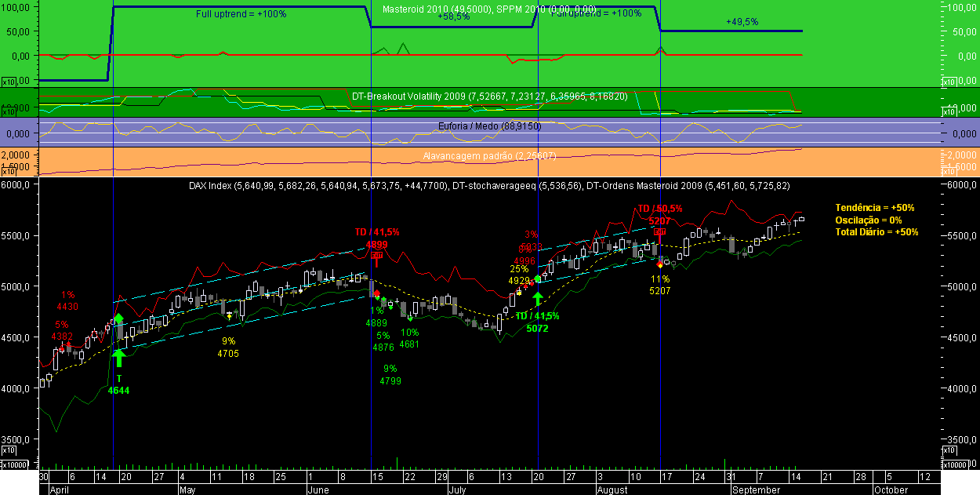
Task: Click the green TD / 41,5% signal label
Action: coord(537,316)
